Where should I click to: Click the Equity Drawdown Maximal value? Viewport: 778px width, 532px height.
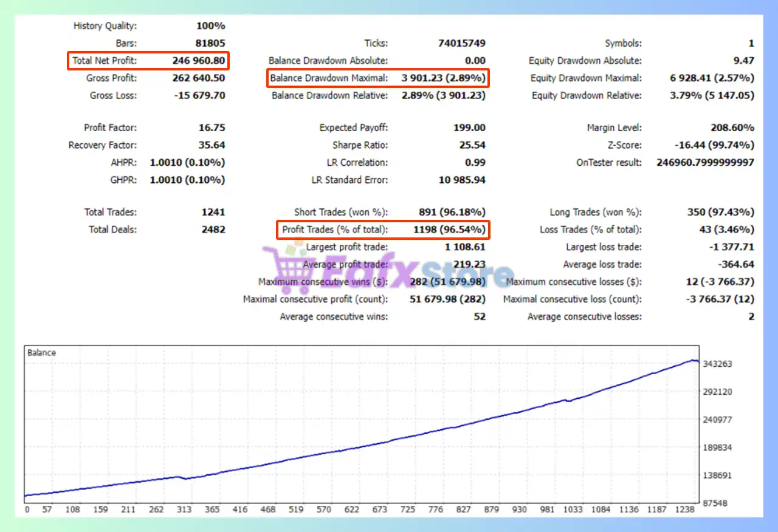712,78
